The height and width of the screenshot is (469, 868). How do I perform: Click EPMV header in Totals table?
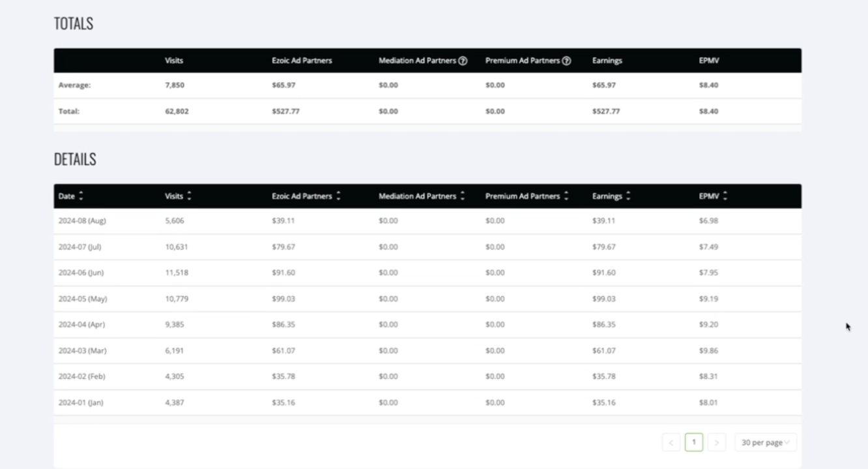pyautogui.click(x=708, y=61)
